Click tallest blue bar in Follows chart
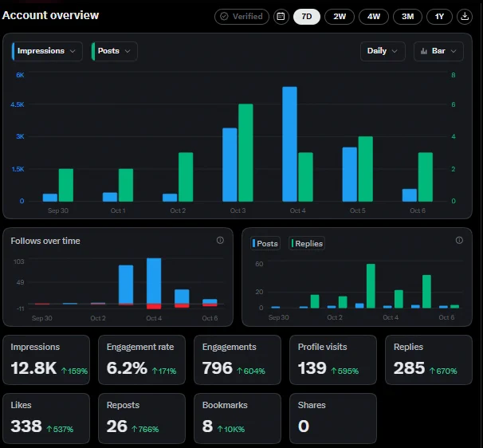The width and height of the screenshot is (483, 448). [x=154, y=281]
